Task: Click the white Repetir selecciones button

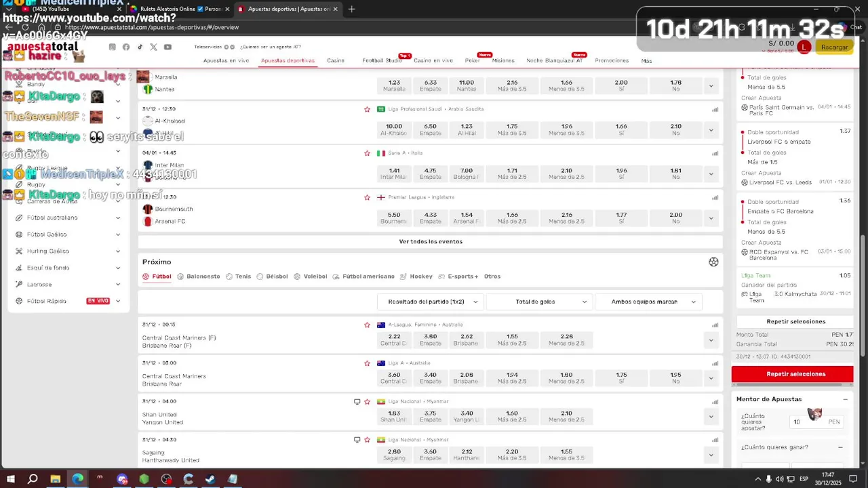Action: [x=795, y=322]
